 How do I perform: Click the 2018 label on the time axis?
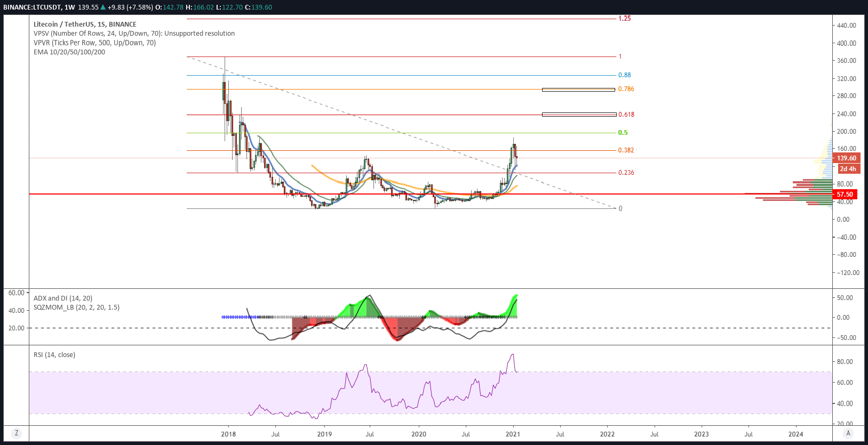pos(228,434)
